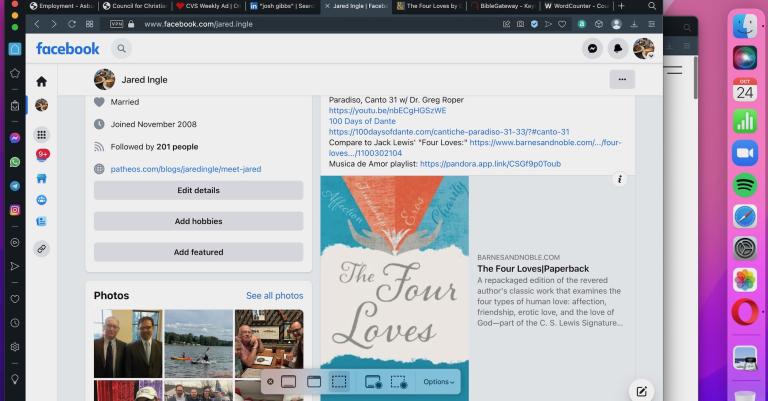Open Zoom from the Dock
This screenshot has width=768, height=401.
pyautogui.click(x=744, y=153)
